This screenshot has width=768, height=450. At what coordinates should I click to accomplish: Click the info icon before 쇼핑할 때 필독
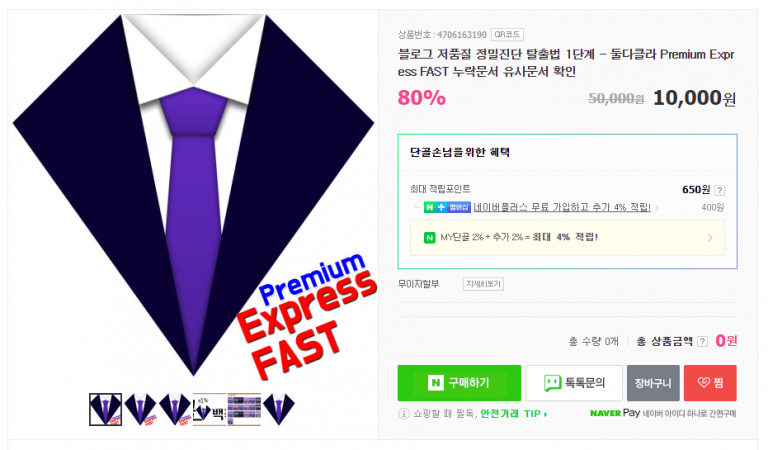(x=404, y=414)
